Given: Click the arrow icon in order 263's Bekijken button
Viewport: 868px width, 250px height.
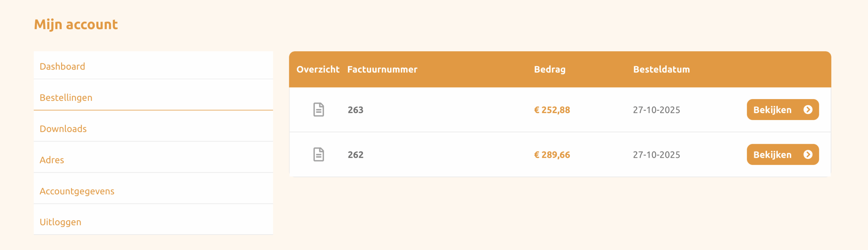Looking at the screenshot, I should point(808,110).
